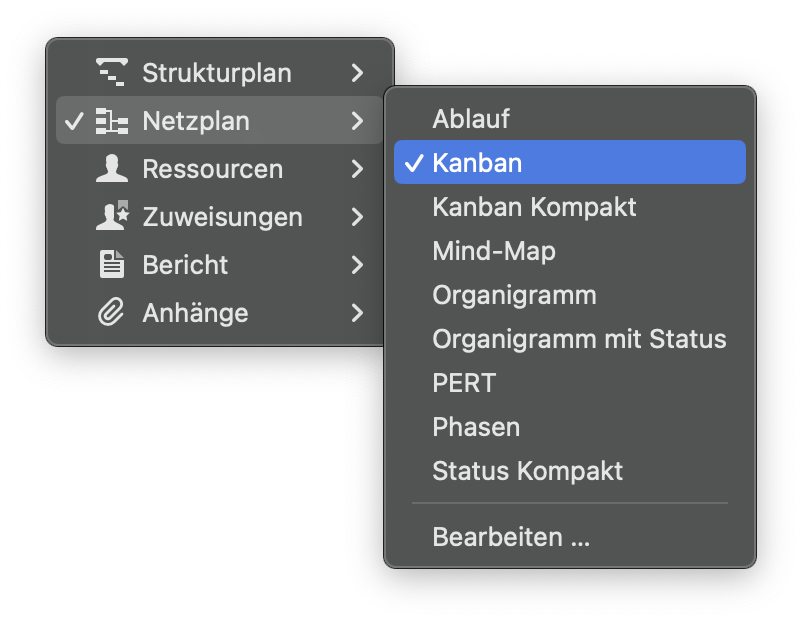Open the Organigramm view

(x=514, y=295)
